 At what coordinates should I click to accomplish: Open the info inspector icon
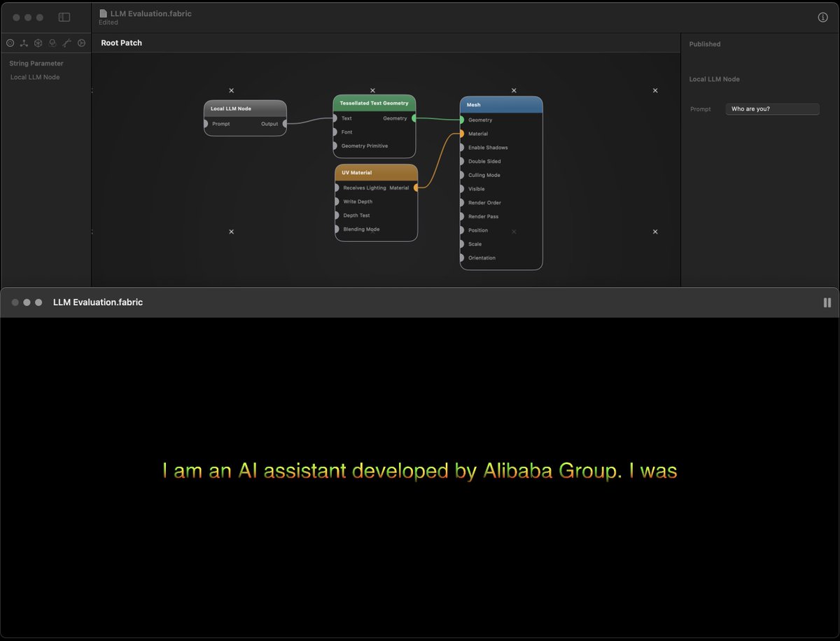coord(822,17)
